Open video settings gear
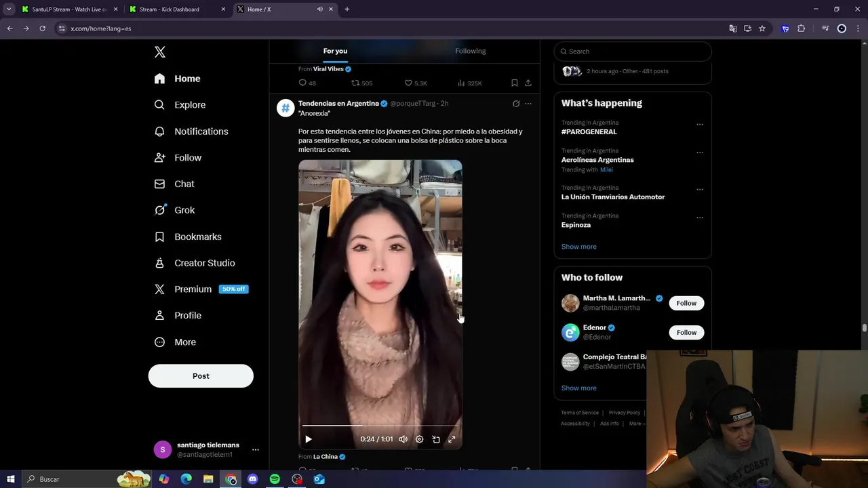868x488 pixels. pyautogui.click(x=420, y=439)
